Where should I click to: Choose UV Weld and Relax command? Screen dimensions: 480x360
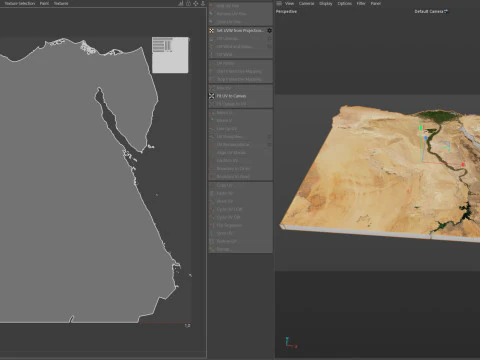coord(234,47)
